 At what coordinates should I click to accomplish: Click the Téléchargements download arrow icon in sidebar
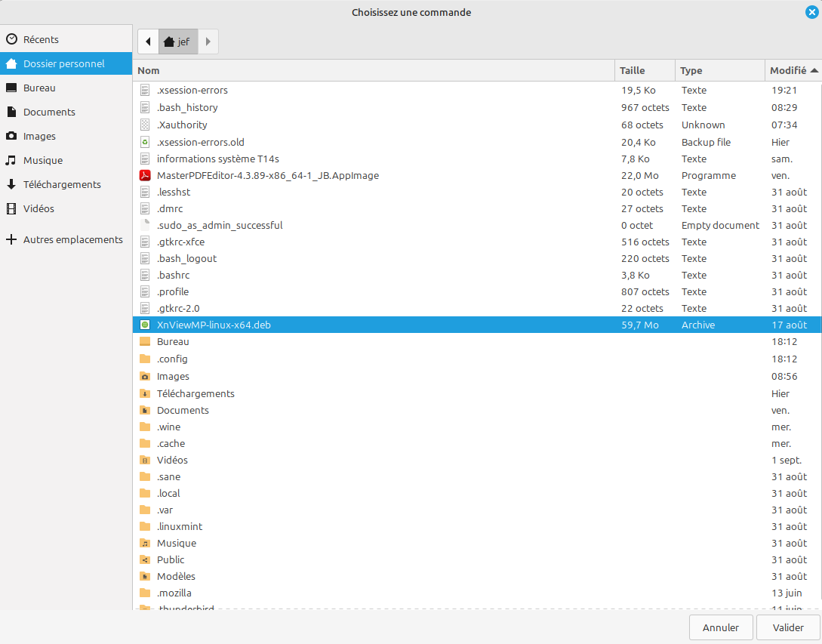[x=11, y=184]
